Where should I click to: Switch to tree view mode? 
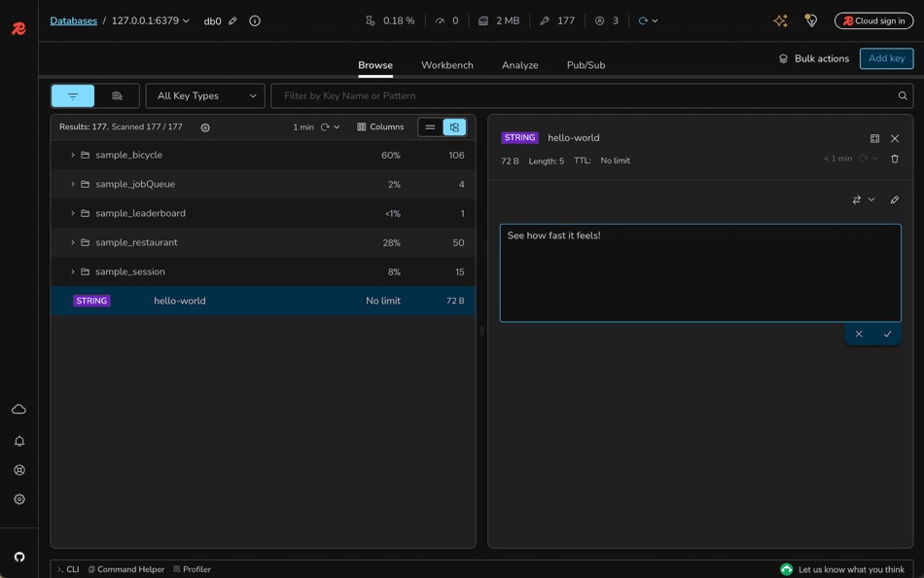click(454, 127)
